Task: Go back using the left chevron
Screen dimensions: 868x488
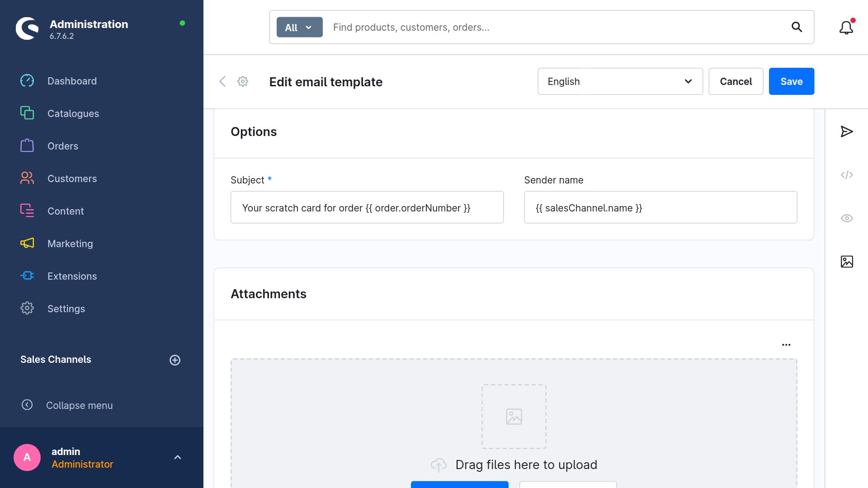Action: click(222, 81)
